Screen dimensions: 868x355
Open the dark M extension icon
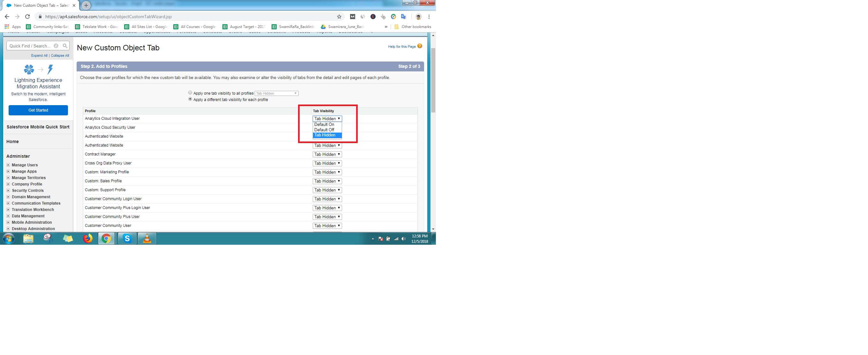pos(352,17)
